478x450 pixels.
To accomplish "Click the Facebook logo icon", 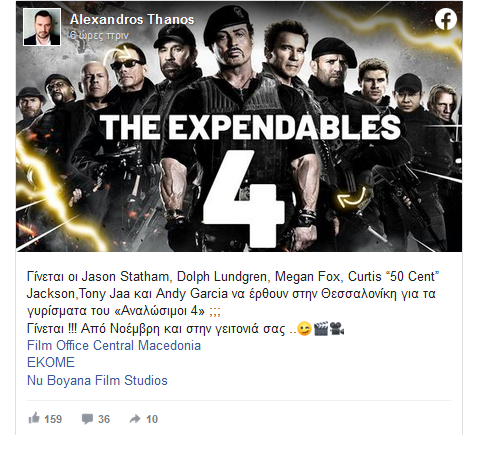I will point(446,20).
